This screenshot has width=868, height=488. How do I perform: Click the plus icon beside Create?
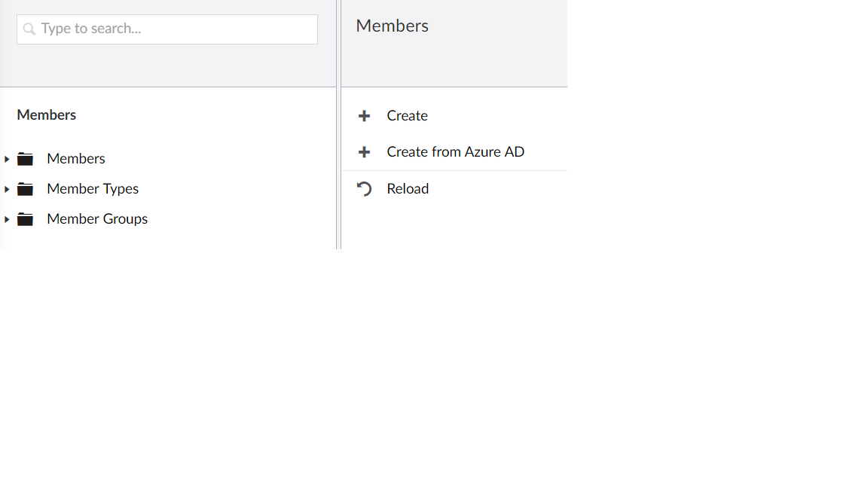point(364,116)
